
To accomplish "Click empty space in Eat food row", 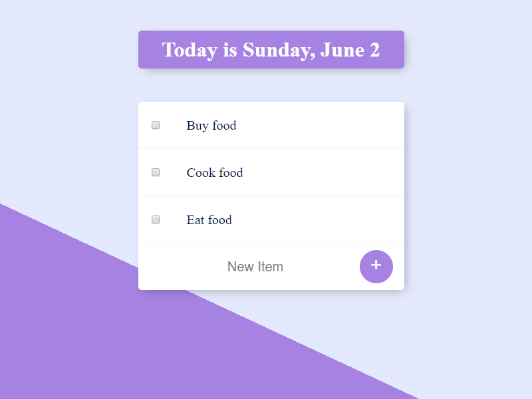I will pyautogui.click(x=319, y=219).
